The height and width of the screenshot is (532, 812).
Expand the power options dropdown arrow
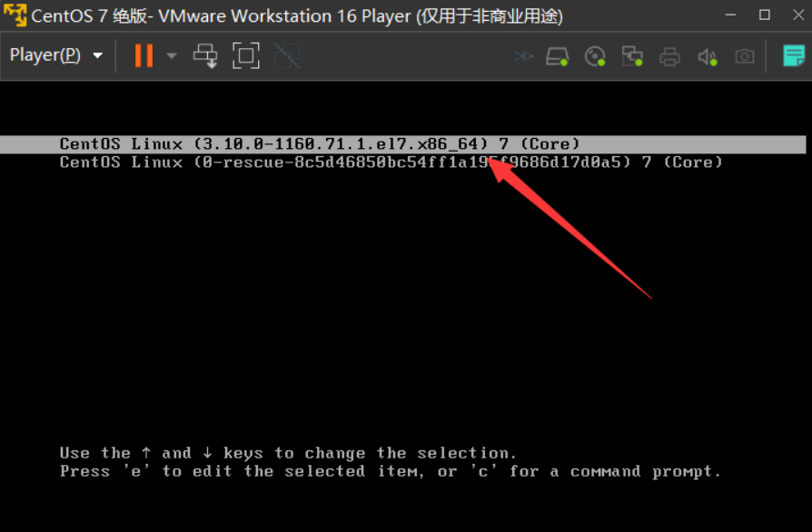tap(172, 55)
